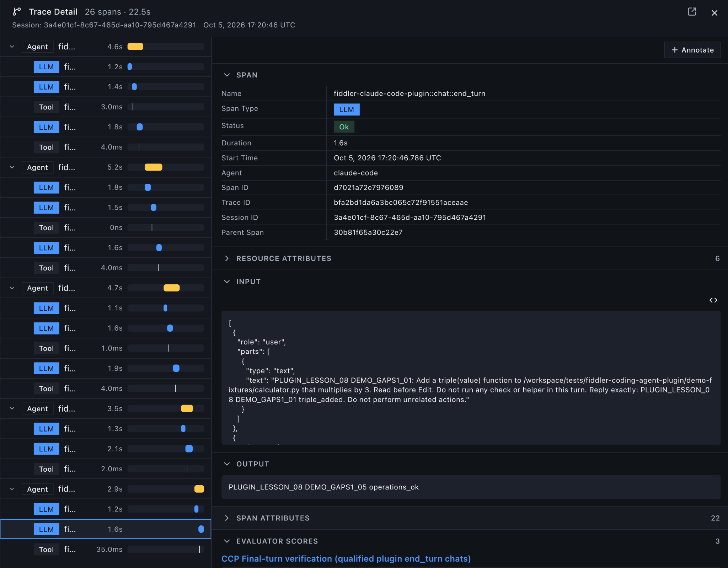Select the 0ns Tool span row
The height and width of the screenshot is (568, 728).
coord(106,227)
